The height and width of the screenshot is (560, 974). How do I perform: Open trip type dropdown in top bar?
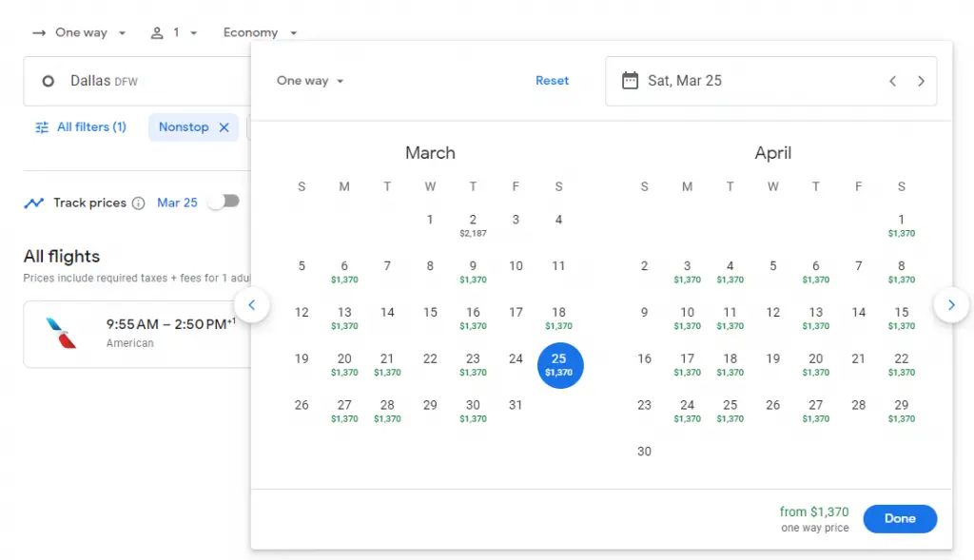80,32
